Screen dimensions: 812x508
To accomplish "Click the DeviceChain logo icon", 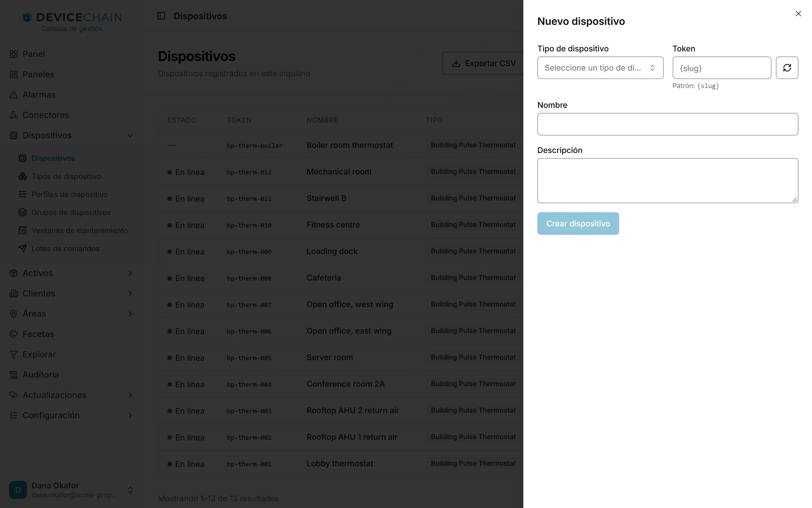I will coord(27,17).
